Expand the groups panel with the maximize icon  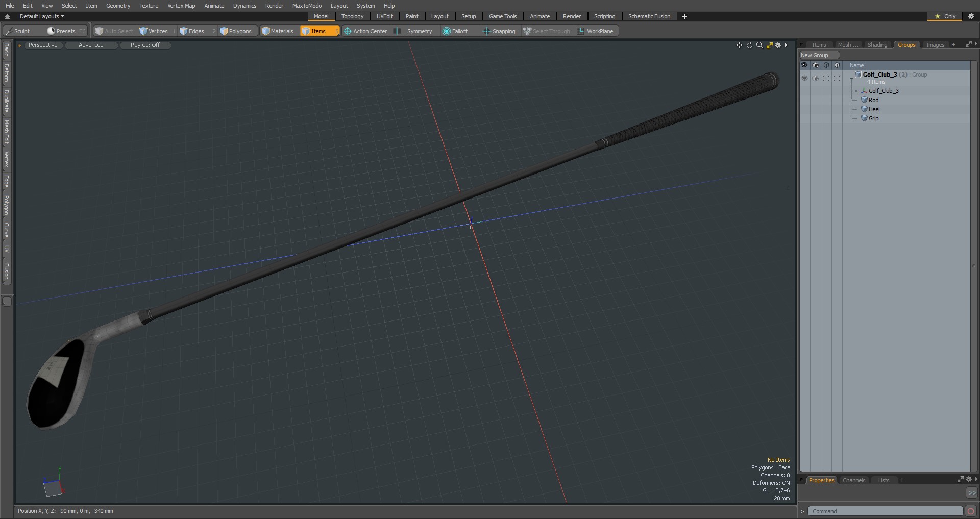pos(968,45)
